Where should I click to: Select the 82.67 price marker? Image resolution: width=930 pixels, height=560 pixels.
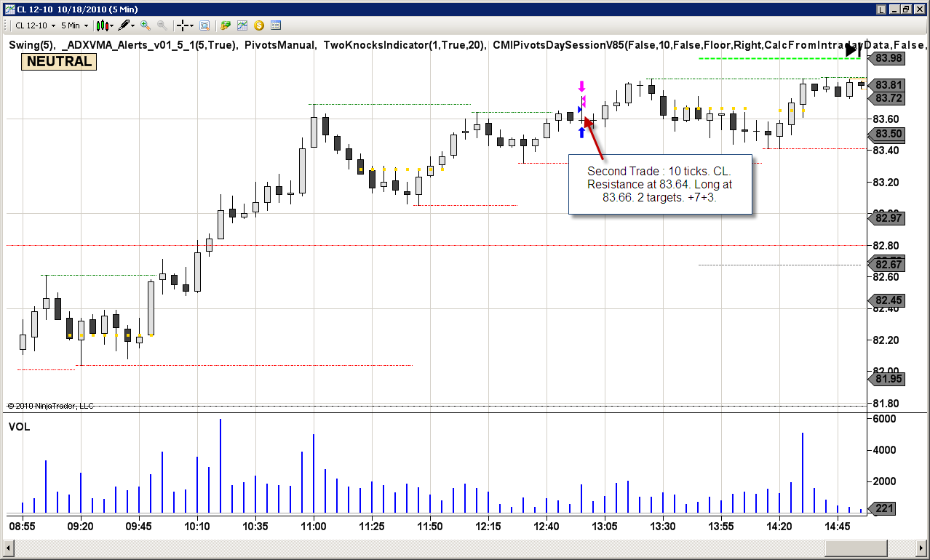(x=889, y=263)
